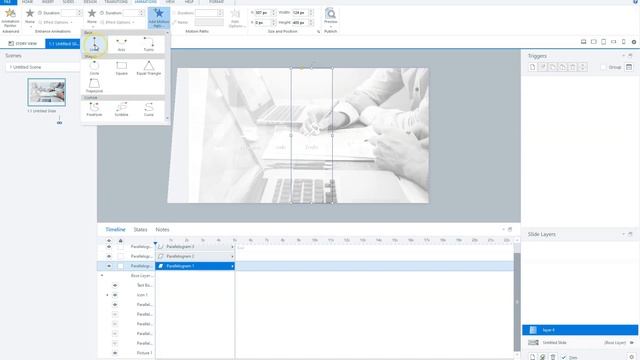Screen dimensions: 640x360
Task: Open player settings gear icon
Action: pyautogui.click(x=633, y=42)
